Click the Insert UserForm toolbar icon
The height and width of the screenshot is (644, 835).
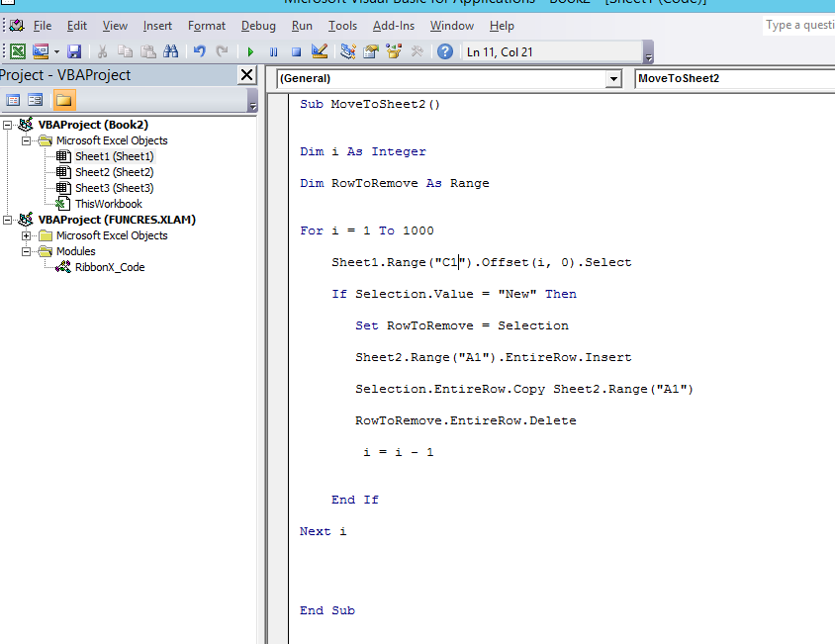(41, 51)
